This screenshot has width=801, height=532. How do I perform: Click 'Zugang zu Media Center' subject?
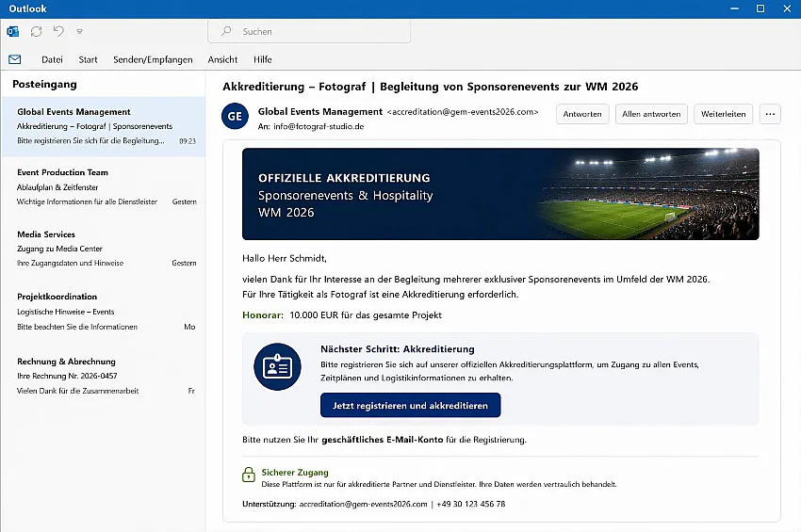pyautogui.click(x=59, y=249)
